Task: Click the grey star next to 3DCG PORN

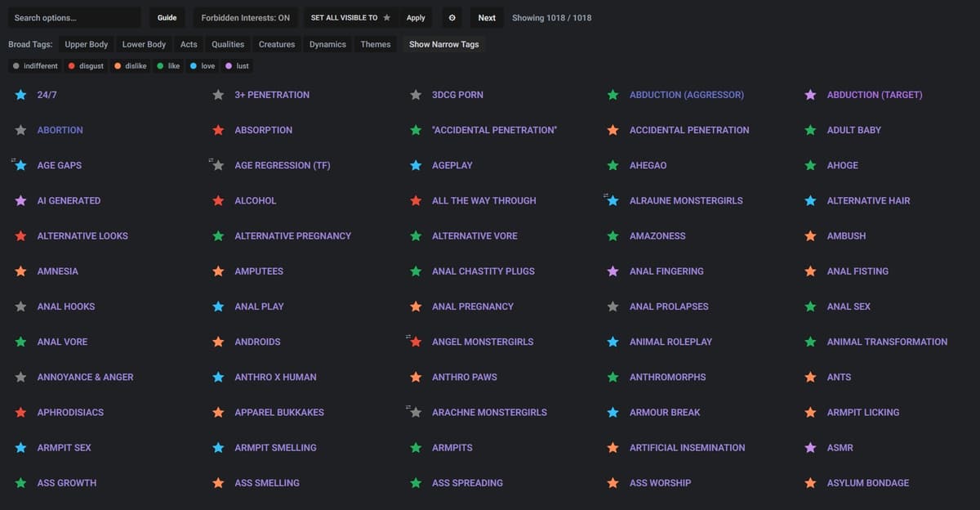Action: point(416,95)
